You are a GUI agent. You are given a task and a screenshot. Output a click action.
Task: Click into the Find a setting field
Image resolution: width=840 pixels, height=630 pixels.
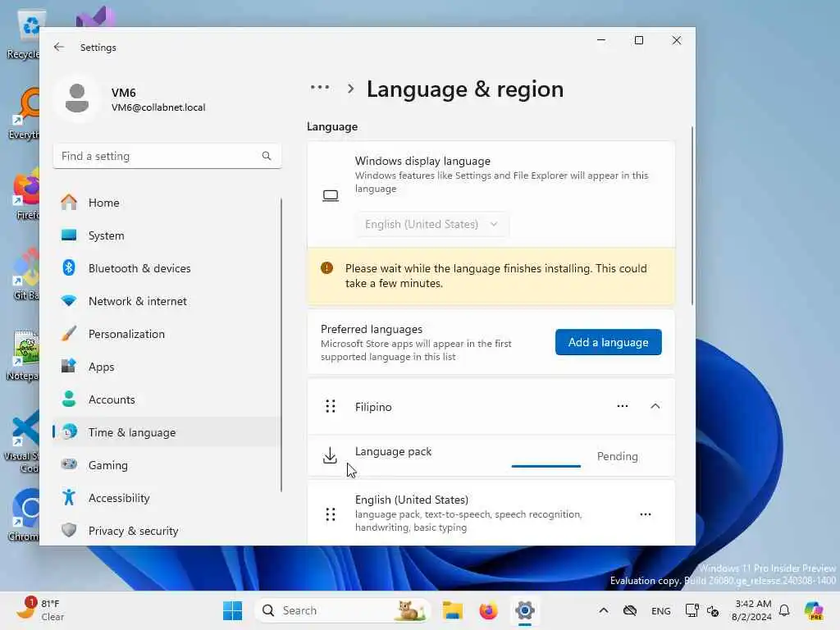click(x=167, y=156)
